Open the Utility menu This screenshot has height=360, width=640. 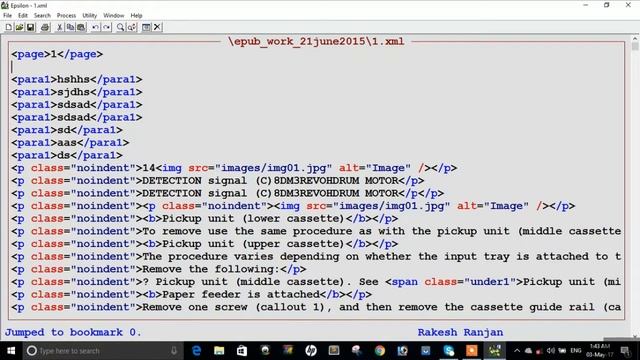tap(89, 16)
